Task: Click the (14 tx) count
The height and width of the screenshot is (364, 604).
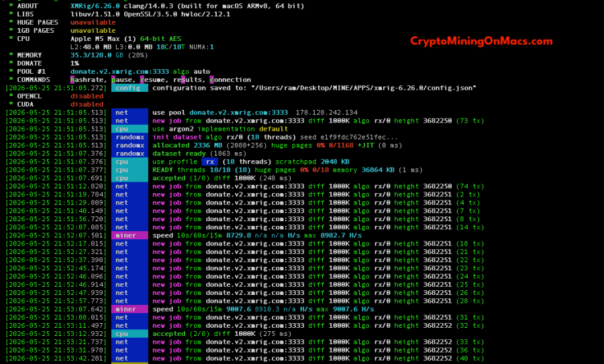Action: tap(470, 227)
